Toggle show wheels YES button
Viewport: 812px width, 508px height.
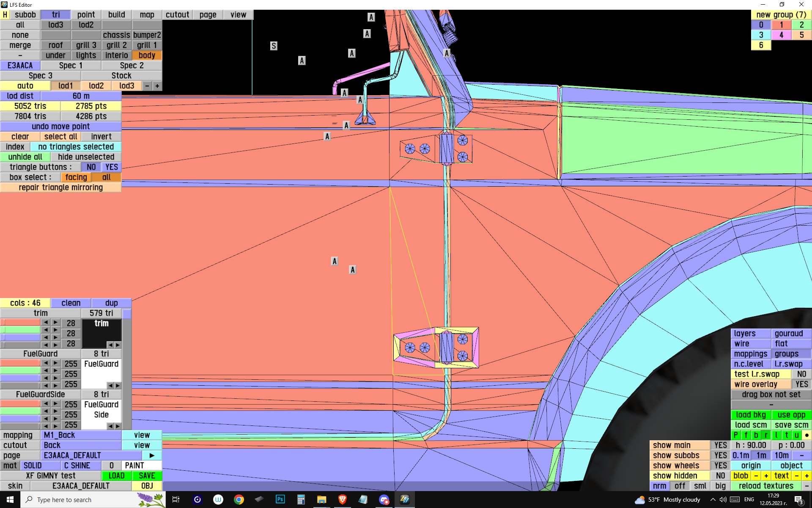click(x=720, y=466)
